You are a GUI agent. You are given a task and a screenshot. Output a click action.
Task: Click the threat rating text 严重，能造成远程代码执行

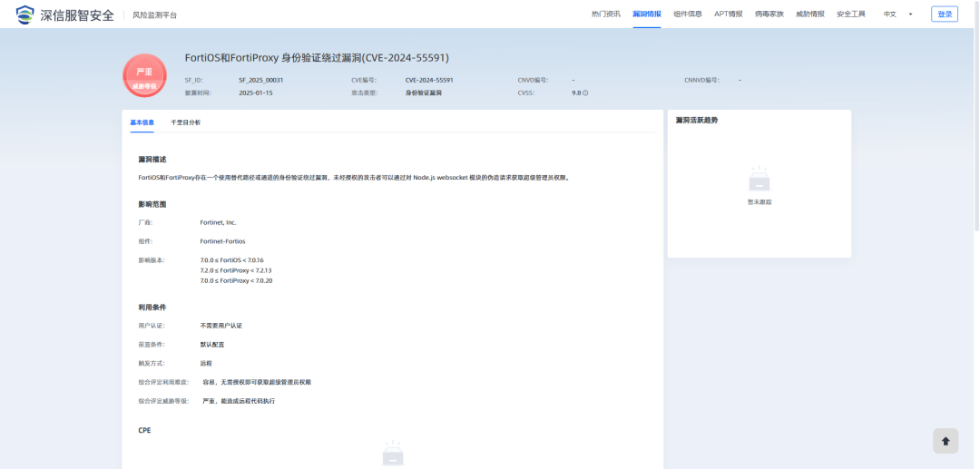(x=239, y=401)
